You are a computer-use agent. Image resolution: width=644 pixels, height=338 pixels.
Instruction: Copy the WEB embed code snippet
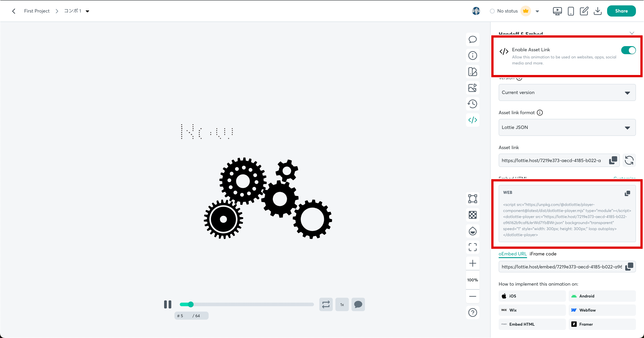pos(627,193)
